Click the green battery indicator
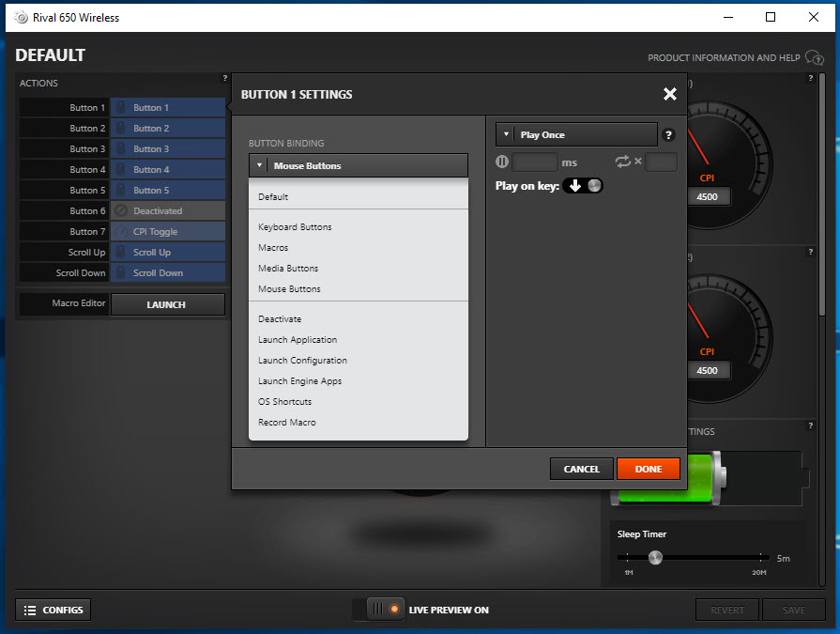This screenshot has height=634, width=840. point(706,479)
